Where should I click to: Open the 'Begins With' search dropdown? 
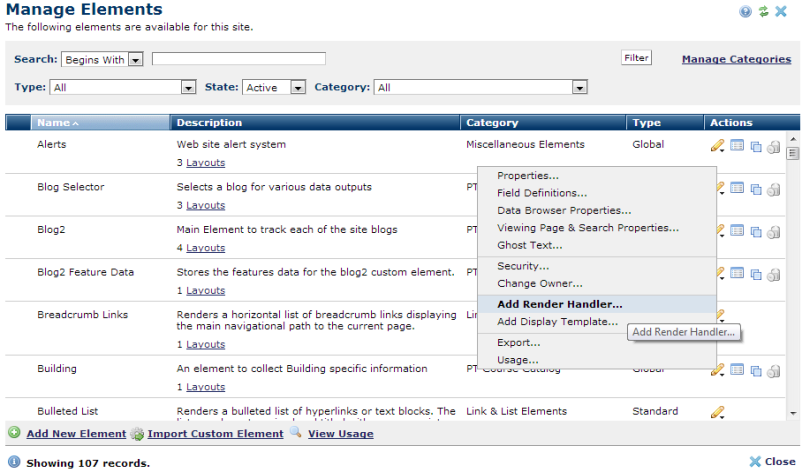(136, 60)
